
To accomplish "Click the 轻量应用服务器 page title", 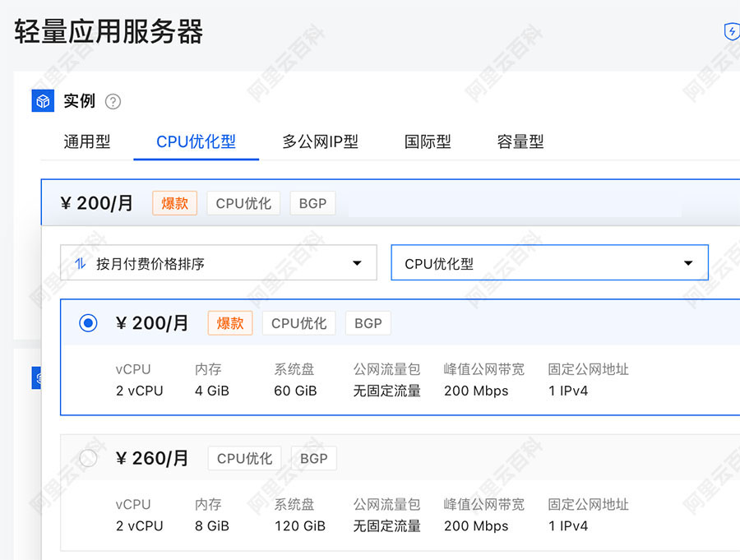I will pyautogui.click(x=107, y=32).
